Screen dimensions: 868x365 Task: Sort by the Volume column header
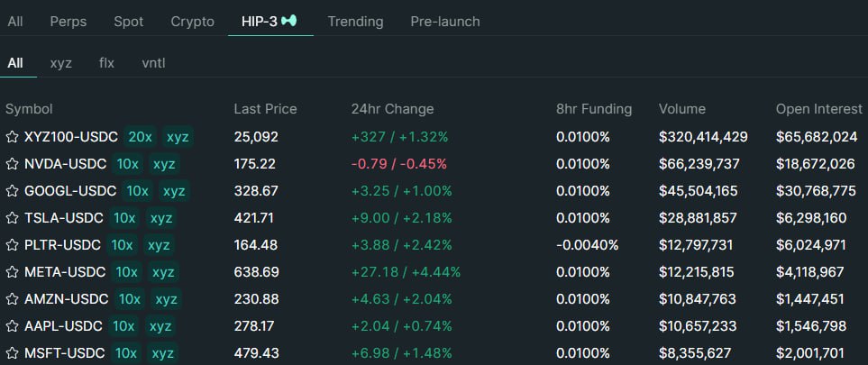click(681, 109)
